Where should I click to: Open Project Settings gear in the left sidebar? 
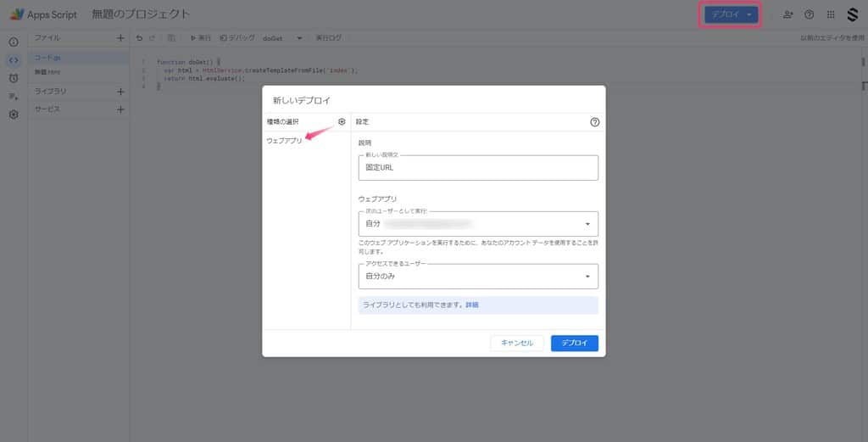[x=14, y=115]
